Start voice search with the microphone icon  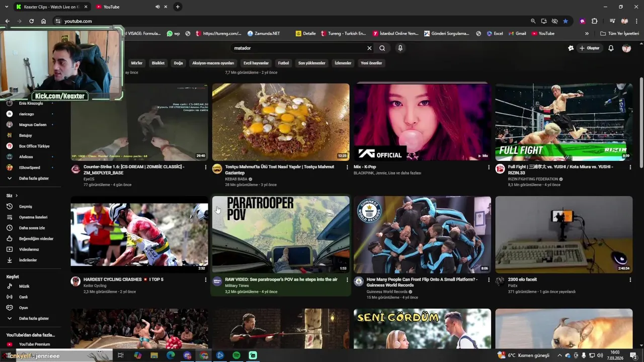[400, 48]
